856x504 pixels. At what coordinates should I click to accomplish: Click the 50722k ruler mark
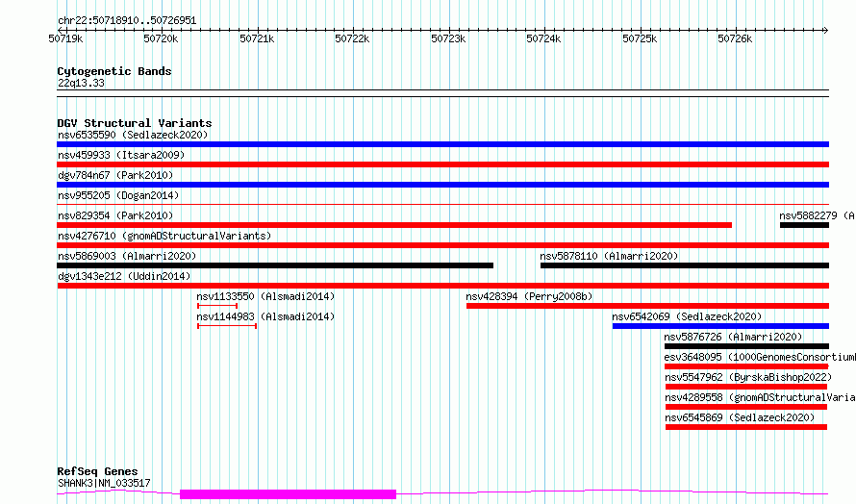click(x=352, y=38)
